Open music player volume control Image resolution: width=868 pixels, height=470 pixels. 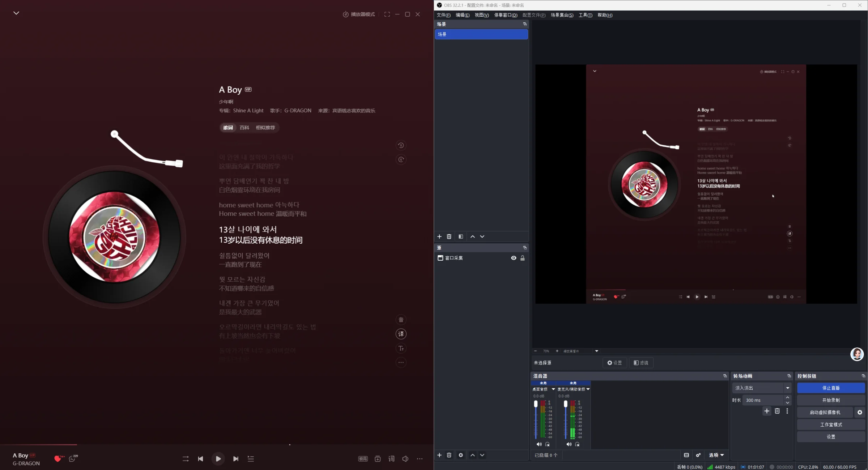tap(405, 459)
